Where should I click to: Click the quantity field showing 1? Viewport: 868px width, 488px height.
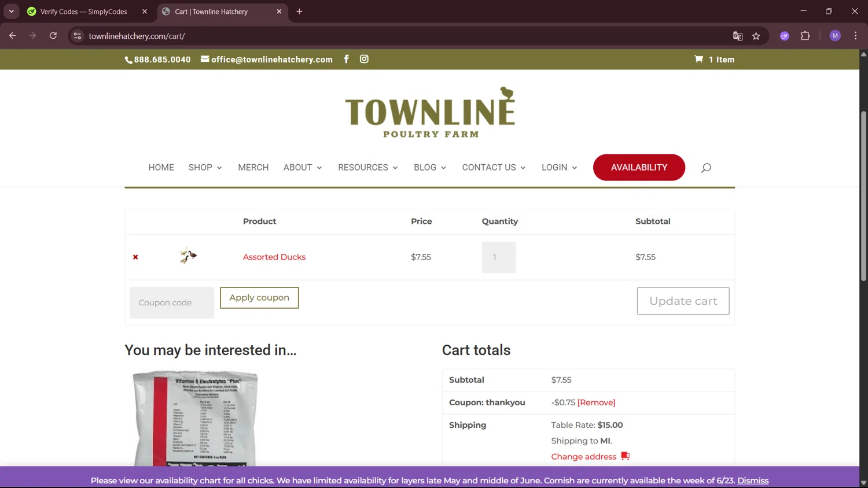pos(499,257)
